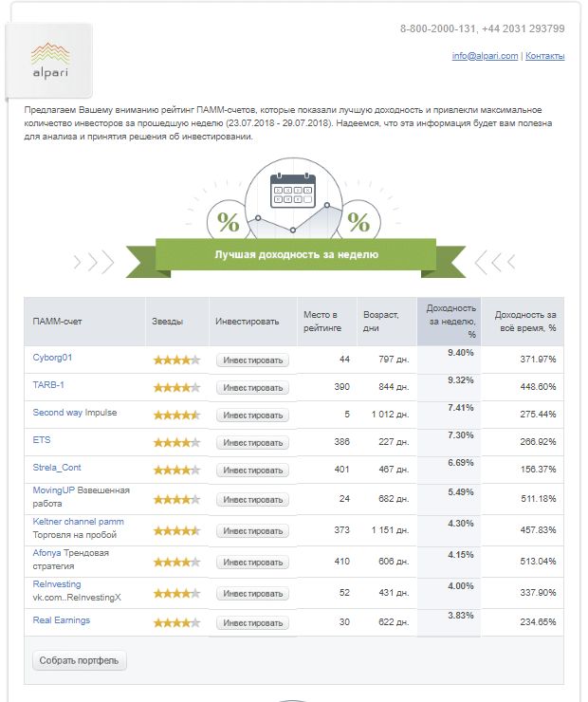
Task: Invest in the MovingUP account
Action: point(253,500)
